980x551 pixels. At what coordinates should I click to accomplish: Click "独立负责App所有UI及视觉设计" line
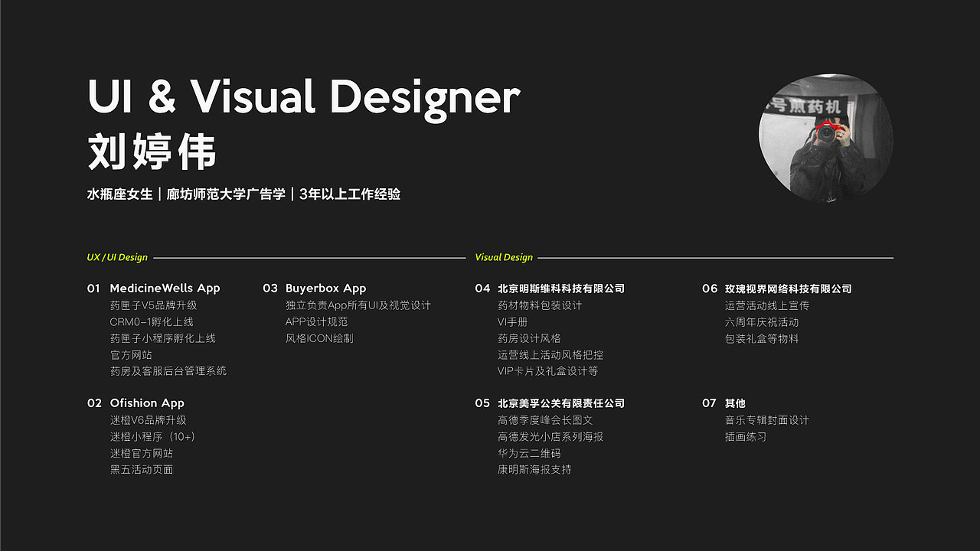(x=358, y=305)
